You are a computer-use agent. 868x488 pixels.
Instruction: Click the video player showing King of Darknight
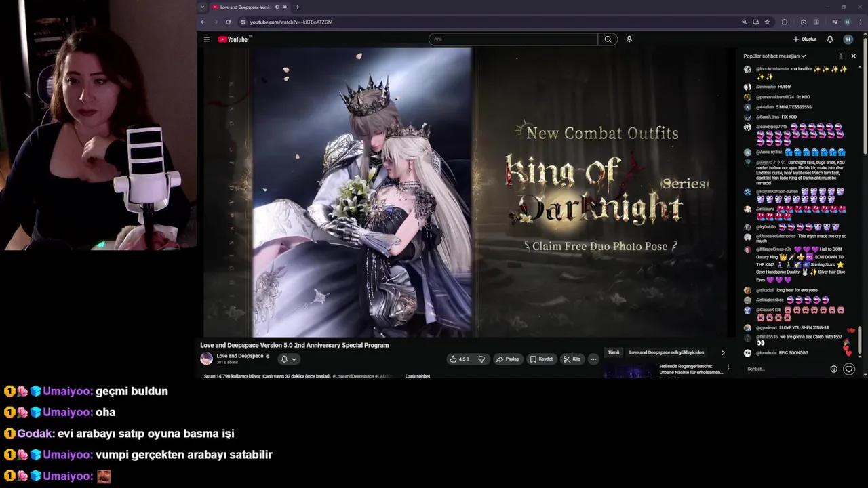[x=465, y=192]
